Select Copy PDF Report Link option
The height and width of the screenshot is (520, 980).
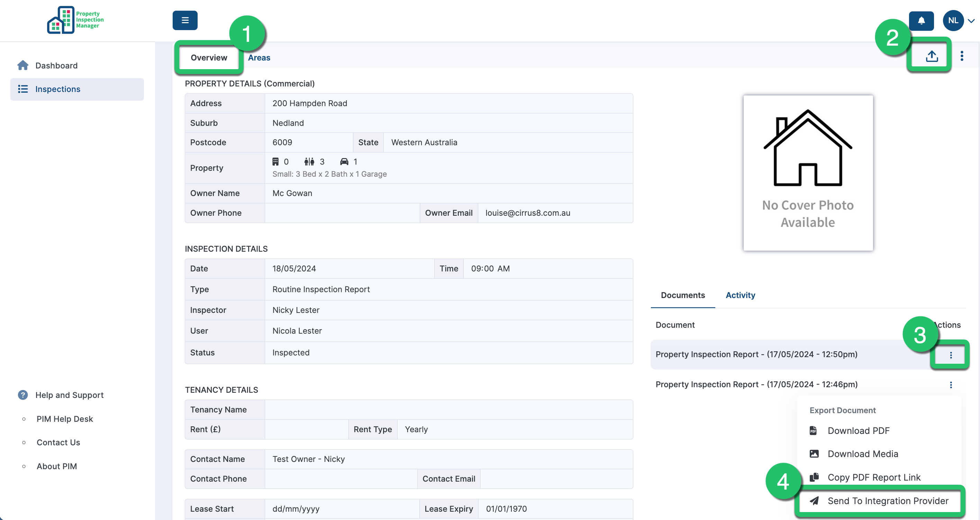pos(873,477)
